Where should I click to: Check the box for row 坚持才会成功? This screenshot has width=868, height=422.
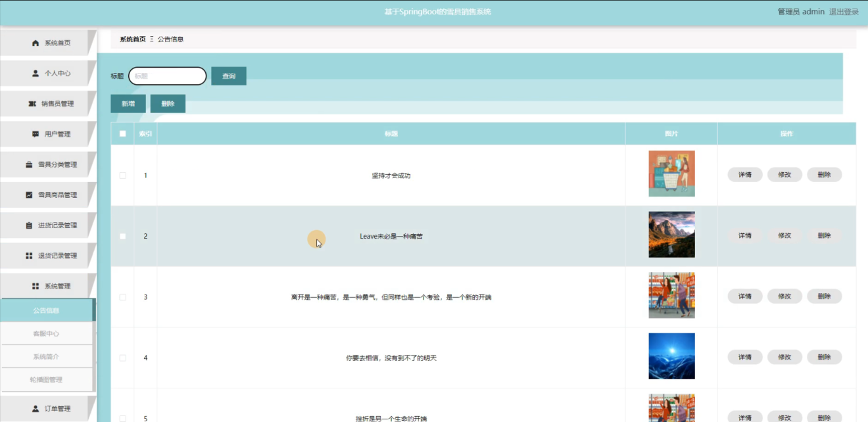point(122,176)
